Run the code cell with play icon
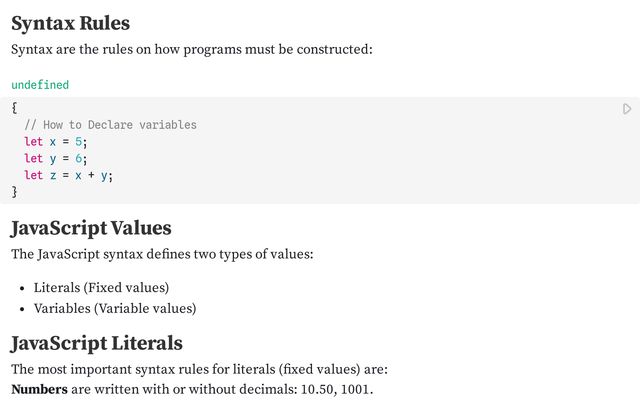Image resolution: width=640 pixels, height=400 pixels. 627,109
